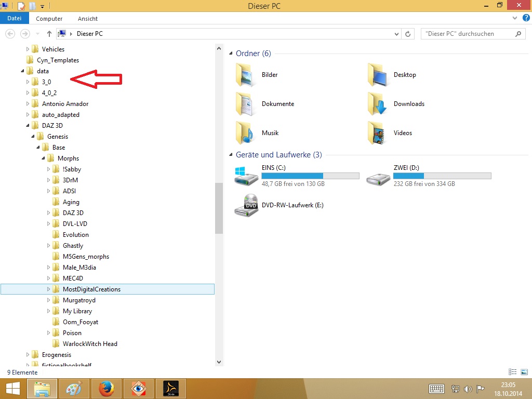This screenshot has height=399, width=532.
Task: Click the back navigation arrow
Action: [10, 34]
